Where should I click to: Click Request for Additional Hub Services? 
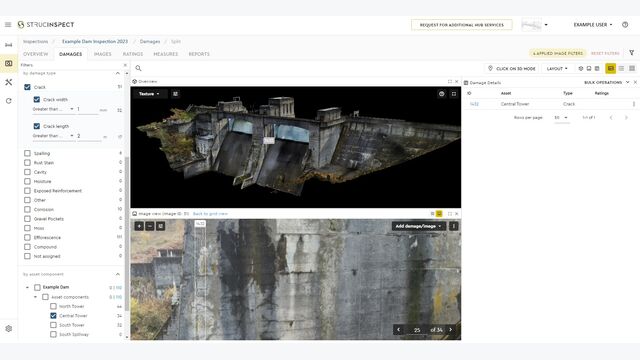(x=462, y=25)
